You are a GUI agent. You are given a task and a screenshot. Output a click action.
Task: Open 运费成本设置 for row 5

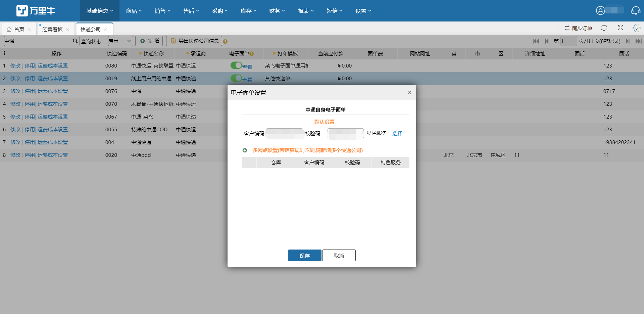click(53, 117)
